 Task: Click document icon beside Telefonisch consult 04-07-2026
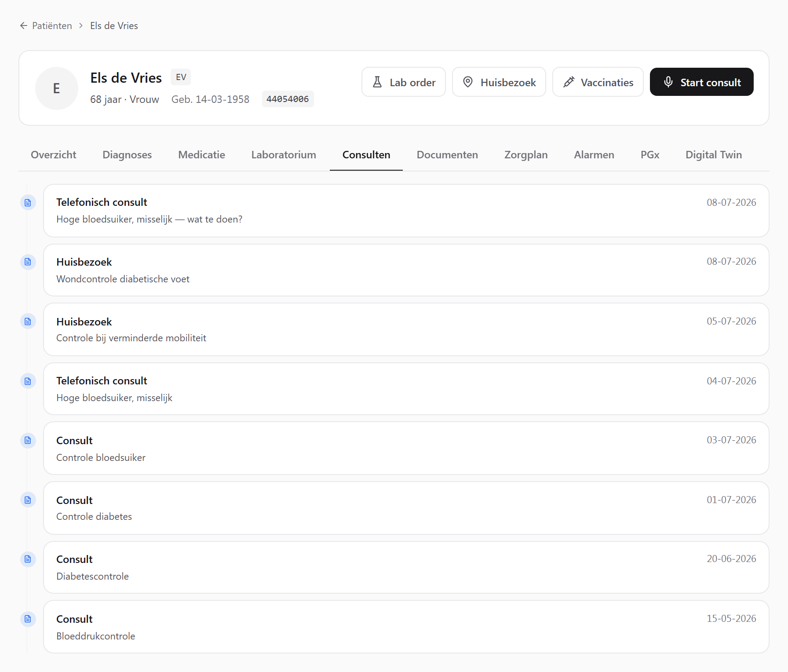pos(28,381)
